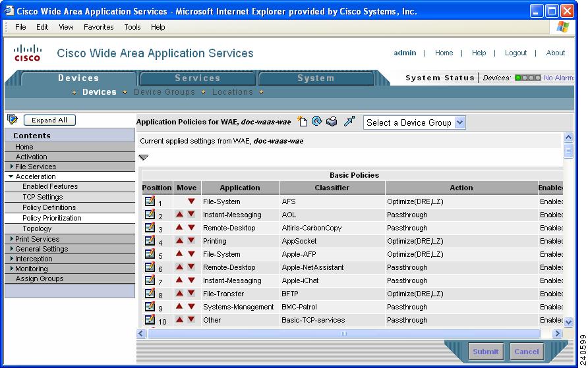Viewport: 588px width, 368px height.
Task: Open the Help link in header
Action: click(479, 53)
